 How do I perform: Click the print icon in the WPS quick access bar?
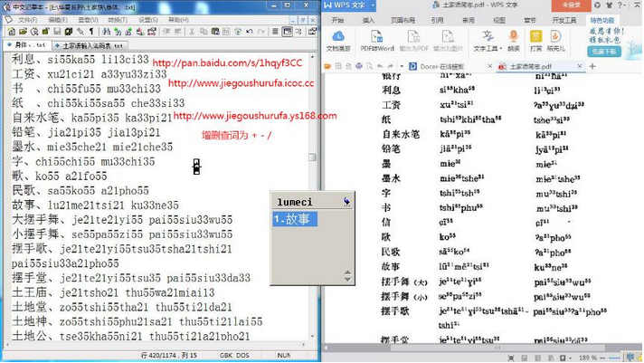pyautogui.click(x=359, y=66)
